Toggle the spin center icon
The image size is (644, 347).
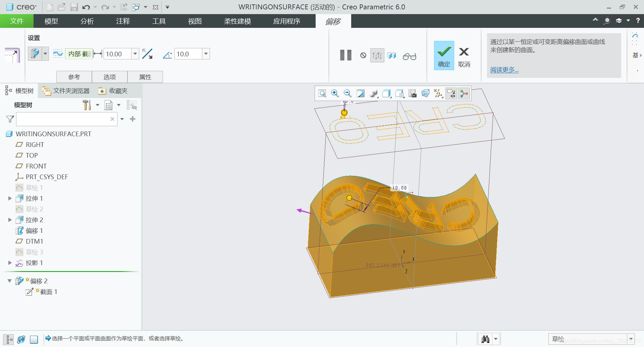click(464, 93)
